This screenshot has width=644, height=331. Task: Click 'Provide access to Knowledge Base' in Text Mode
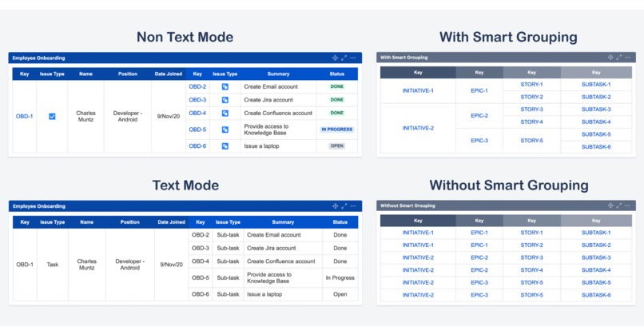click(x=269, y=278)
